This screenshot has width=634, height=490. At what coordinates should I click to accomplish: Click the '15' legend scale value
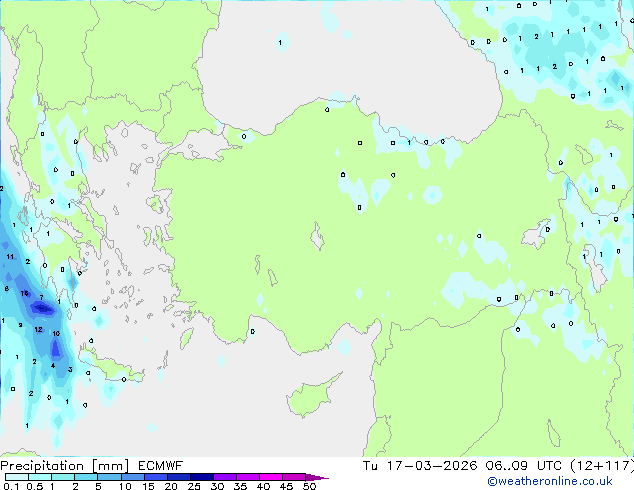(x=148, y=486)
